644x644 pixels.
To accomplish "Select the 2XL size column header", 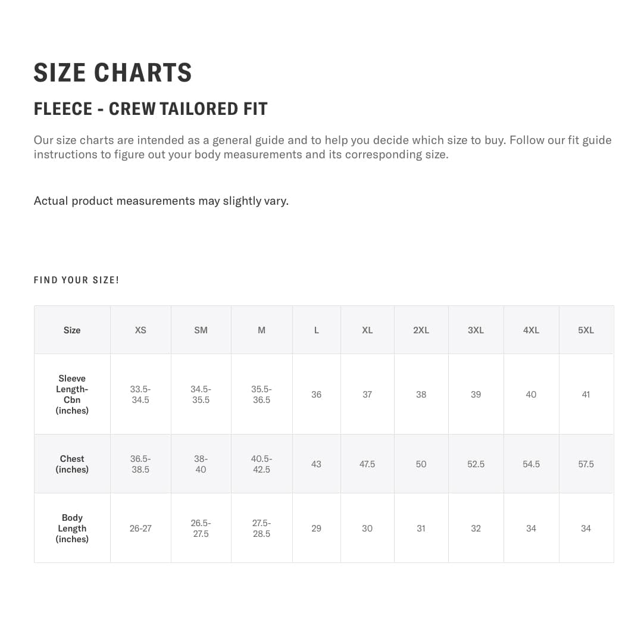I will [421, 330].
